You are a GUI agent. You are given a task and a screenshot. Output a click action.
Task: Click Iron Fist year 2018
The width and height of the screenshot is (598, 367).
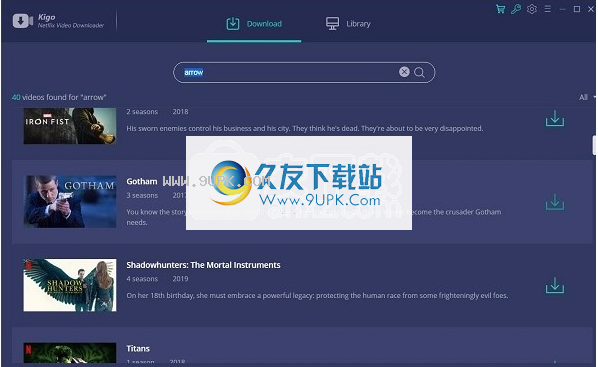coord(180,112)
